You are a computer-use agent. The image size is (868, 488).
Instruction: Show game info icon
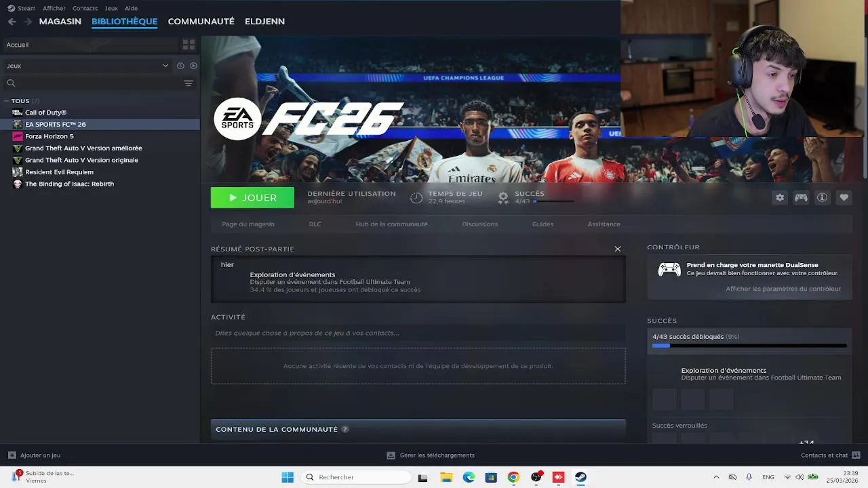point(822,197)
